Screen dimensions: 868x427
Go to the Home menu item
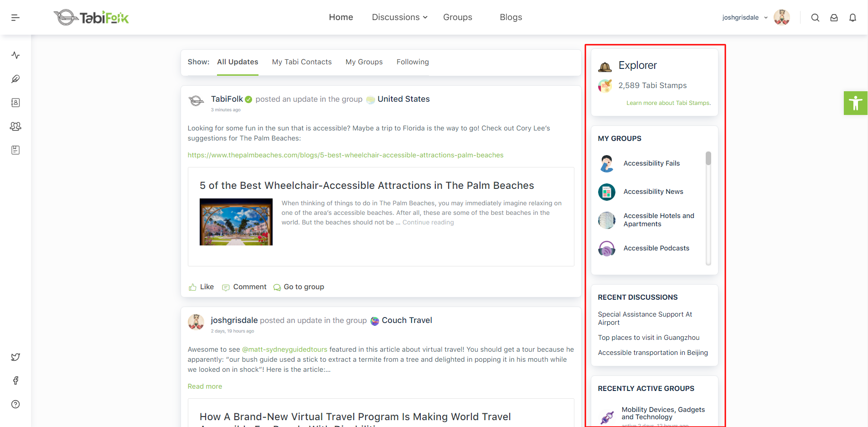[341, 17]
